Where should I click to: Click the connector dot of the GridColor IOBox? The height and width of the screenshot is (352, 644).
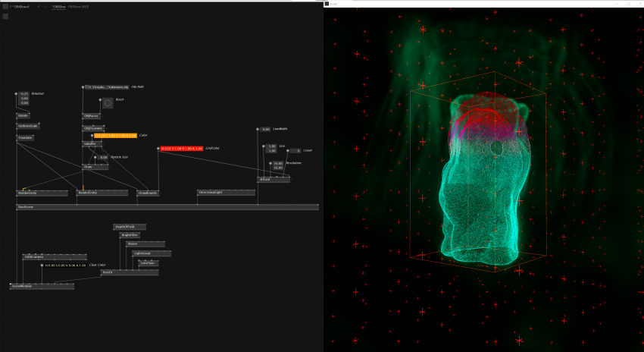[158, 149]
